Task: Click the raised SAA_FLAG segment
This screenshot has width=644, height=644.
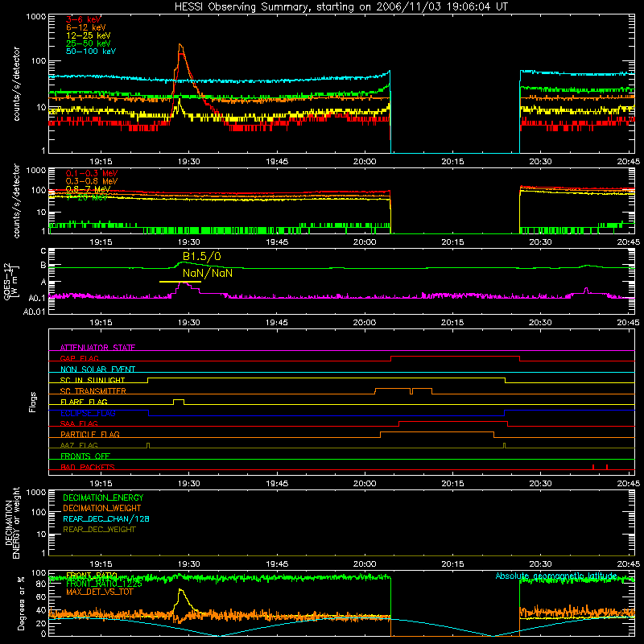Action: (453, 421)
